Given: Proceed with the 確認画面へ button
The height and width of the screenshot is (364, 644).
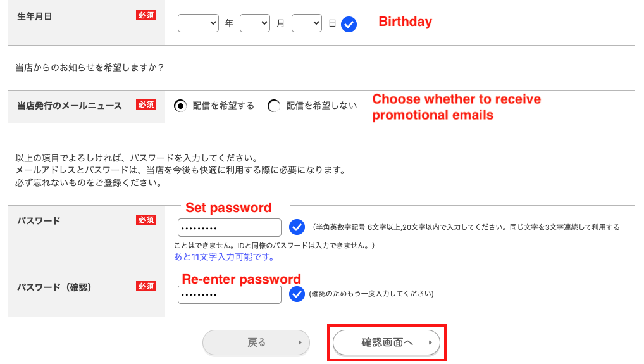Looking at the screenshot, I should 387,342.
